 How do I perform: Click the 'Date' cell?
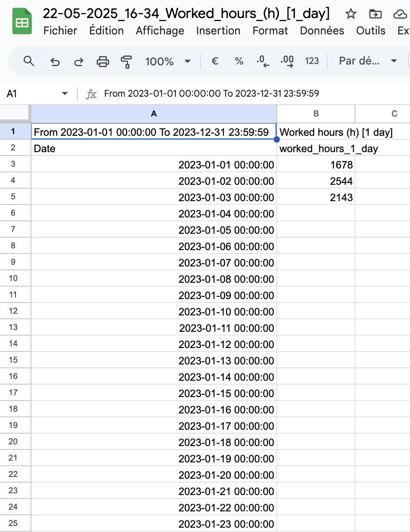click(154, 148)
